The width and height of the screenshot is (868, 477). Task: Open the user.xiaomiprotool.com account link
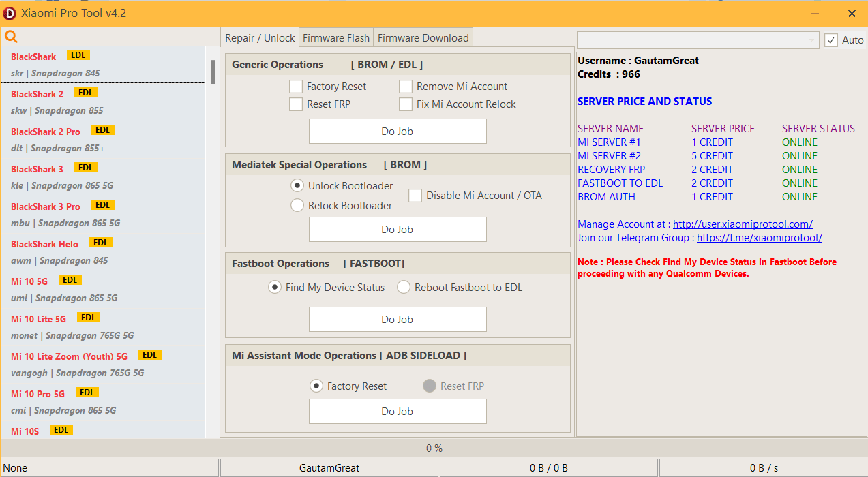[743, 224]
